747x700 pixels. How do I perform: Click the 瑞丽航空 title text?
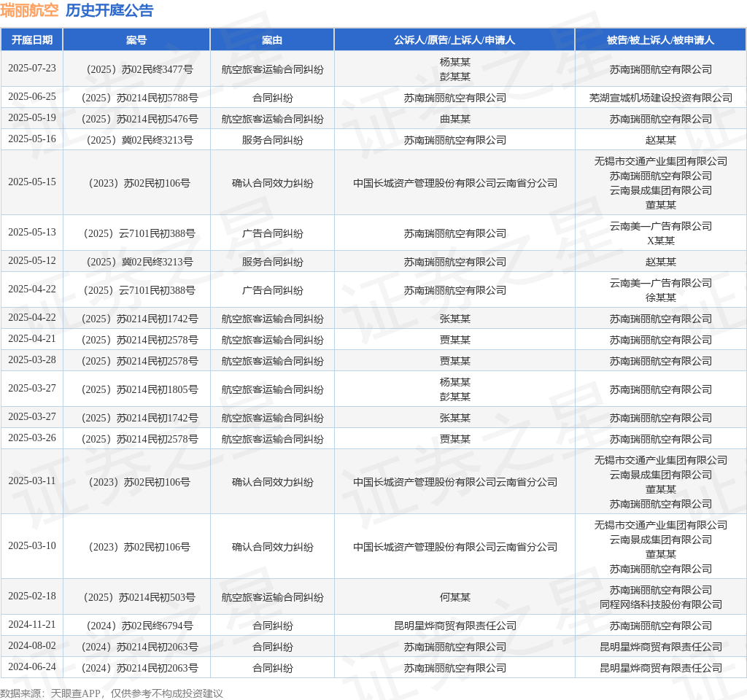(x=29, y=10)
